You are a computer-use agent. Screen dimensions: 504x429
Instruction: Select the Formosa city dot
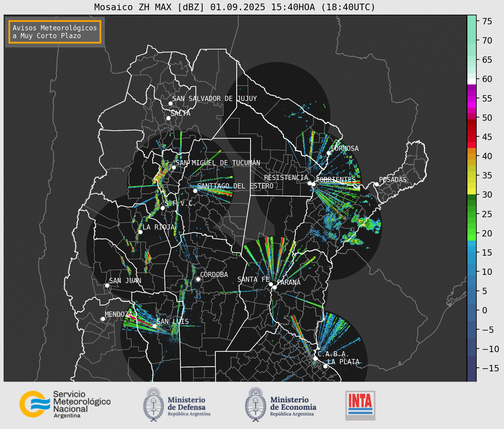(328, 153)
